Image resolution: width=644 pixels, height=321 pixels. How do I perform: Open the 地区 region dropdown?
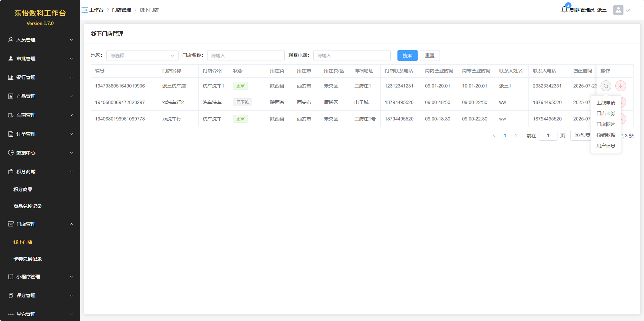(x=142, y=56)
